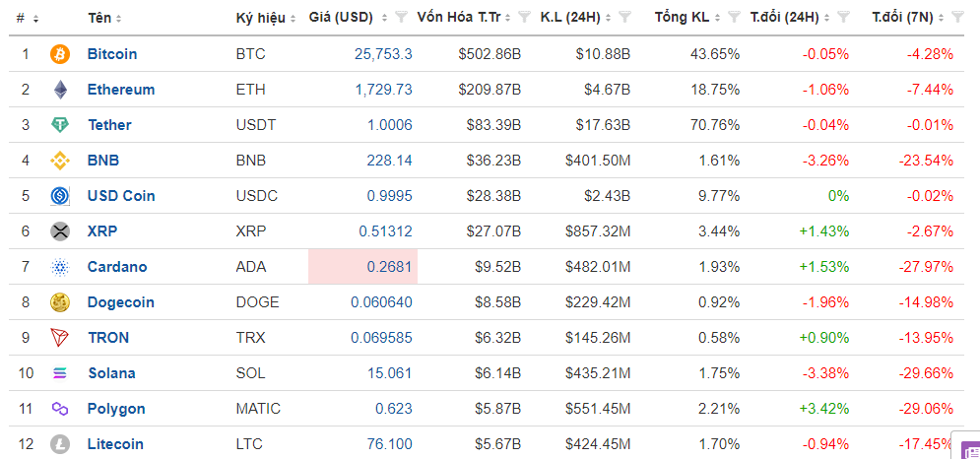Screen dimensions: 980x459
Task: Open the TRON name link
Action: coord(108,338)
